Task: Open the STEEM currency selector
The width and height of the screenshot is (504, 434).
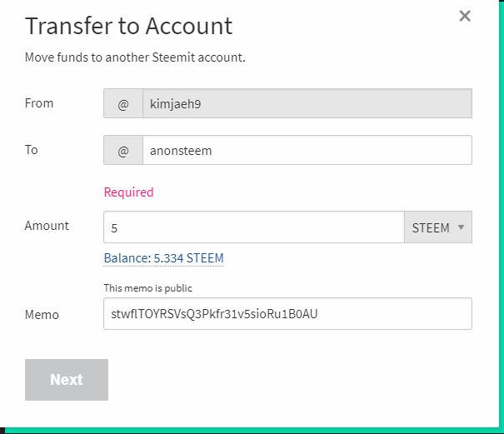Action: pyautogui.click(x=437, y=227)
